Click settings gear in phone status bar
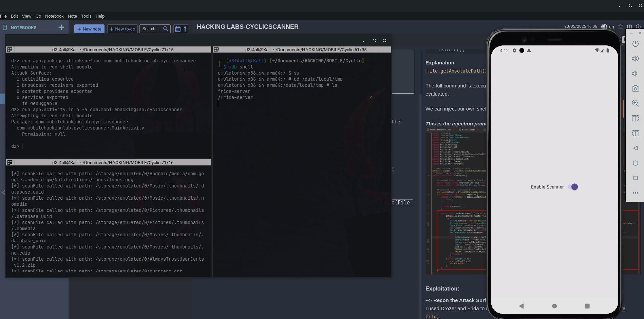Screen dimensions: 644x319 (514, 51)
